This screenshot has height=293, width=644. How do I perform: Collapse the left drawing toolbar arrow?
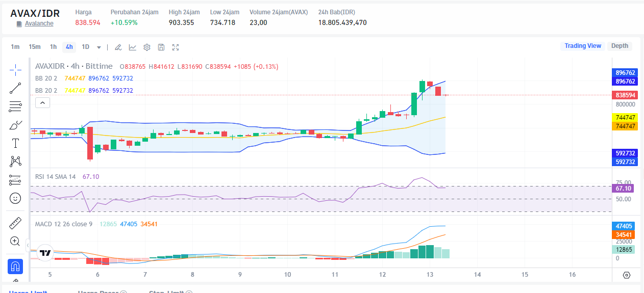[x=28, y=246]
